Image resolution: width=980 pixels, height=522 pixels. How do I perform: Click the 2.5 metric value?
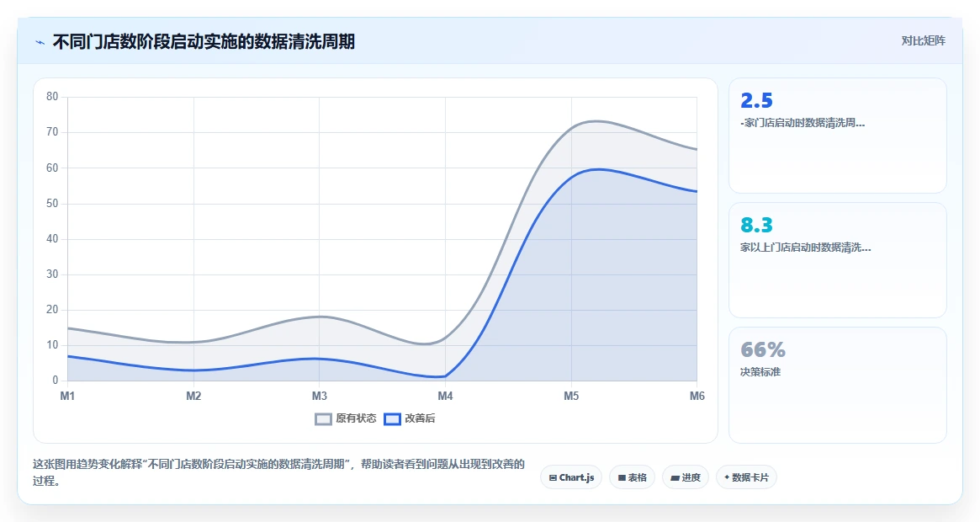[x=756, y=101]
